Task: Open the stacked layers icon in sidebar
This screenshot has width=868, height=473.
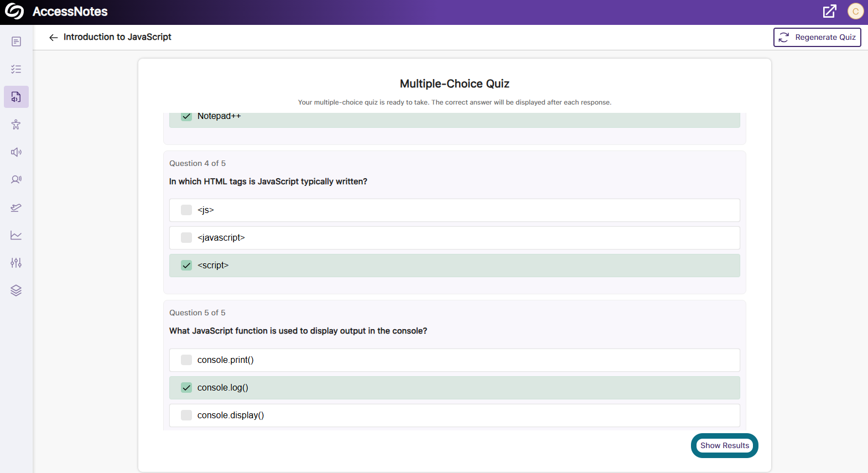Action: [x=16, y=290]
